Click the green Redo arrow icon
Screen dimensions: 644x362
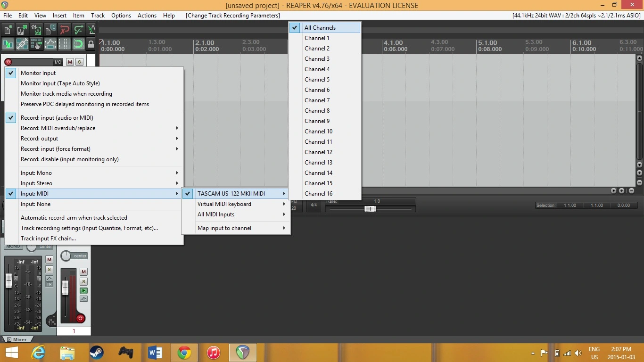coord(79,30)
